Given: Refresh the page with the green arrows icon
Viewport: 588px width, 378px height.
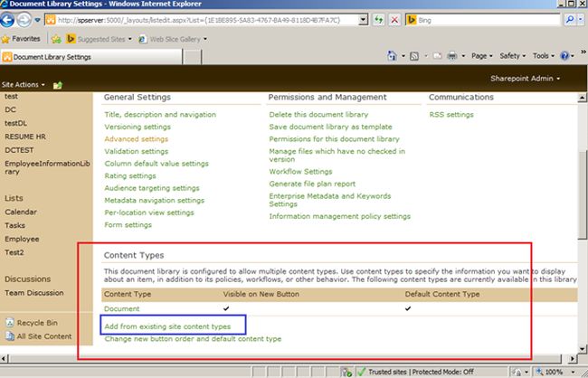Looking at the screenshot, I should (x=379, y=20).
